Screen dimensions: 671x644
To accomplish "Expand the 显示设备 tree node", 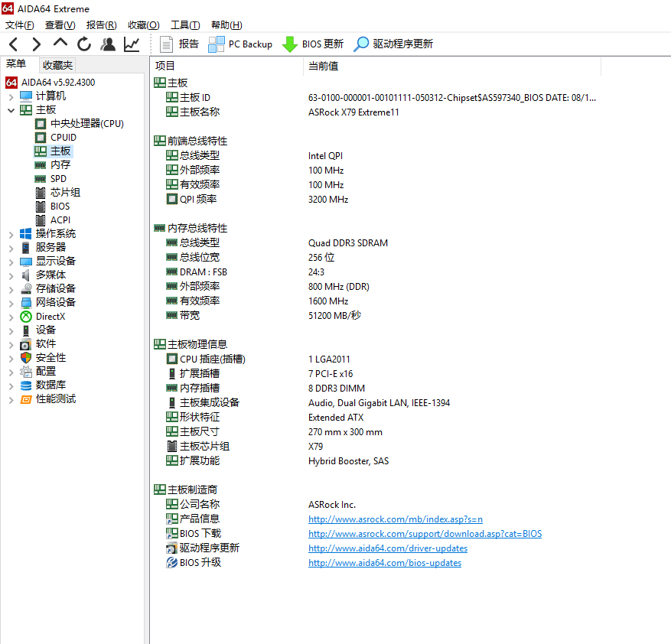I will point(11,262).
